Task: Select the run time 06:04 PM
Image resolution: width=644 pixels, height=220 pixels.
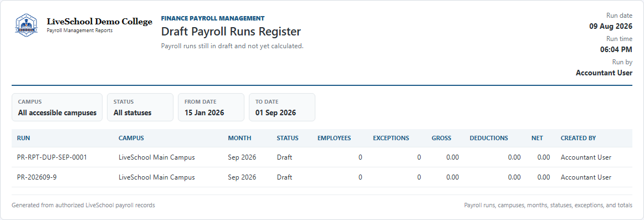Action: (x=616, y=50)
